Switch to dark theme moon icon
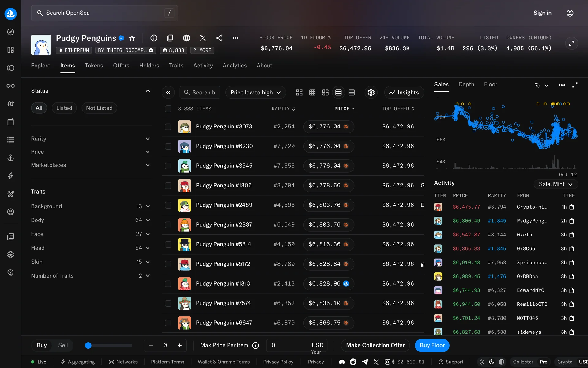The height and width of the screenshot is (368, 588). point(492,362)
